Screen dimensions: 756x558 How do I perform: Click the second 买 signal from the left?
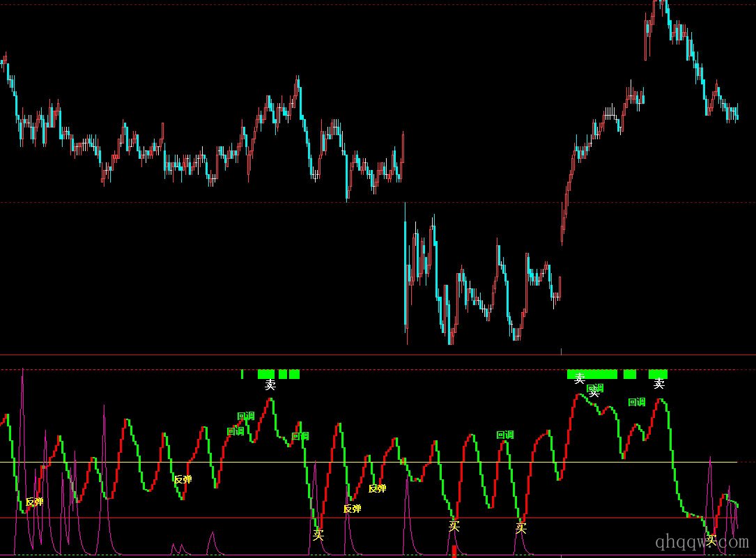[x=454, y=527]
